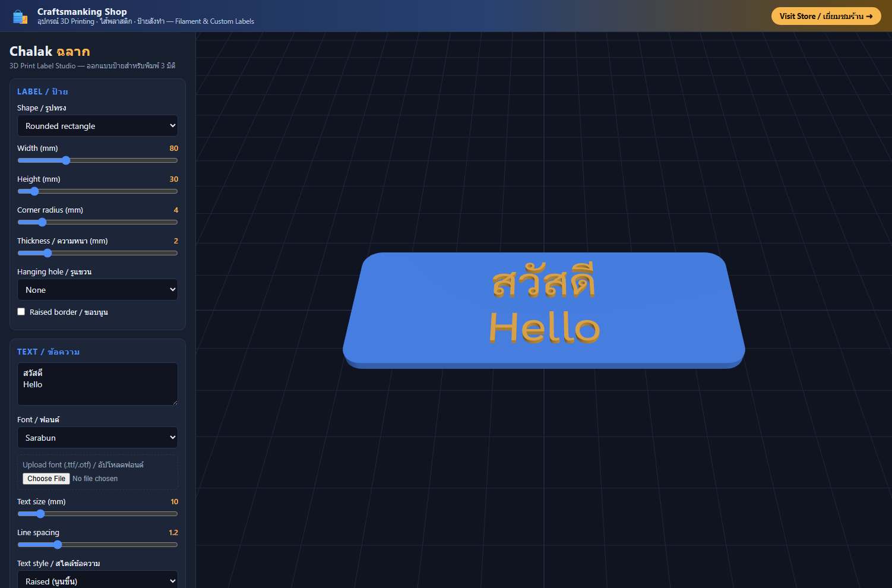
Task: Click the corner radius value 4
Action: (x=176, y=210)
